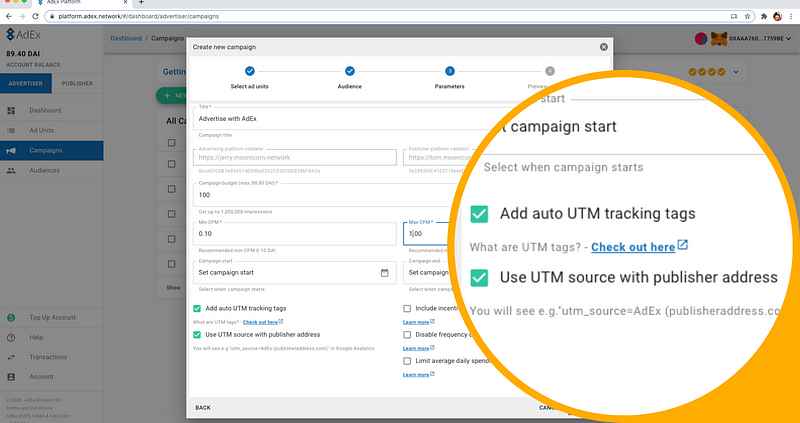Switch to the PUBLISHER tab
This screenshot has height=423, width=800.
pos(78,83)
